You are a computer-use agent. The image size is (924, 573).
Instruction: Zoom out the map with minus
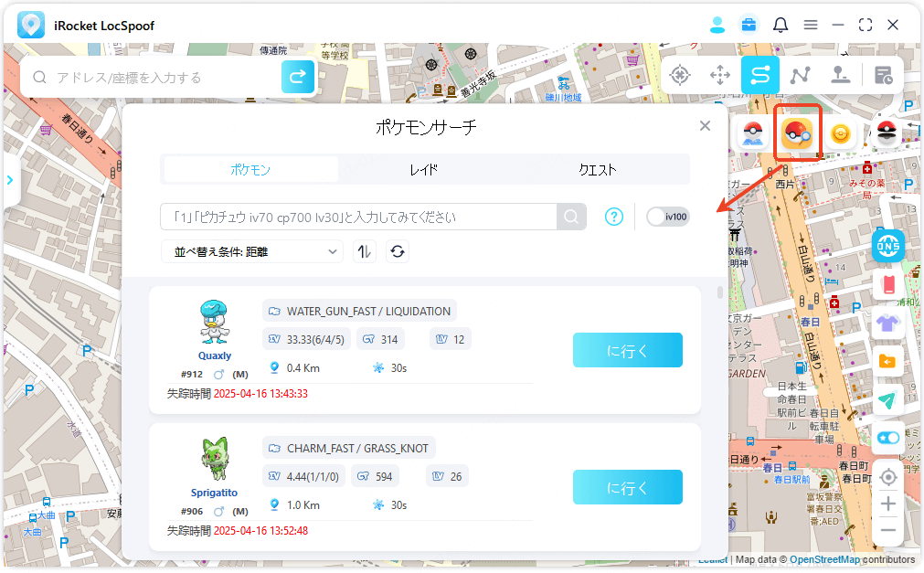(888, 530)
